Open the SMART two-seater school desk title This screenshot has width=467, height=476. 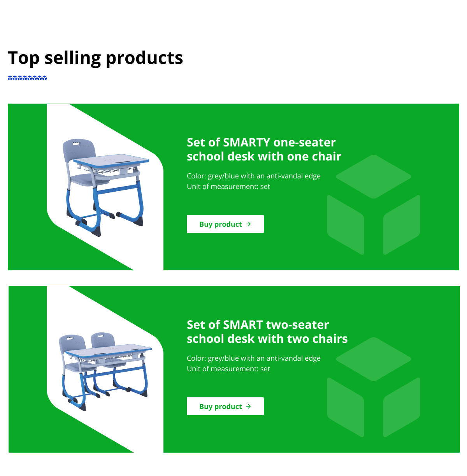[267, 331]
